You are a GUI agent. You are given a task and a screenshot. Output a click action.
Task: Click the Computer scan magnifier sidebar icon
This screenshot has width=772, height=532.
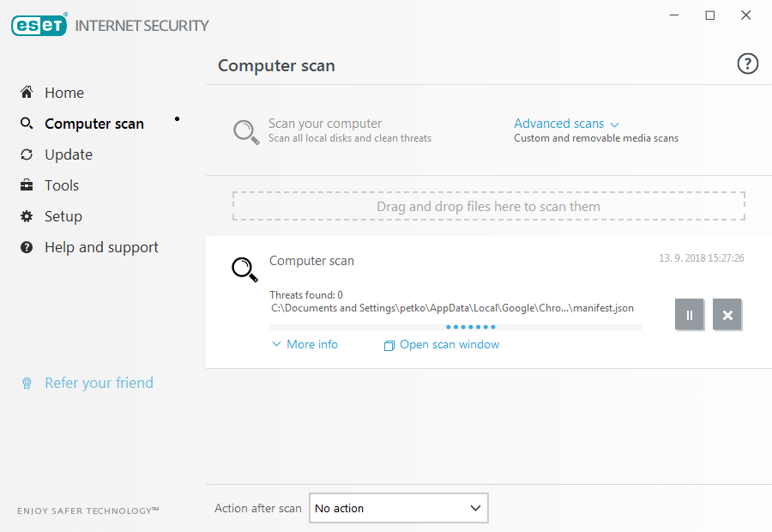point(27,124)
